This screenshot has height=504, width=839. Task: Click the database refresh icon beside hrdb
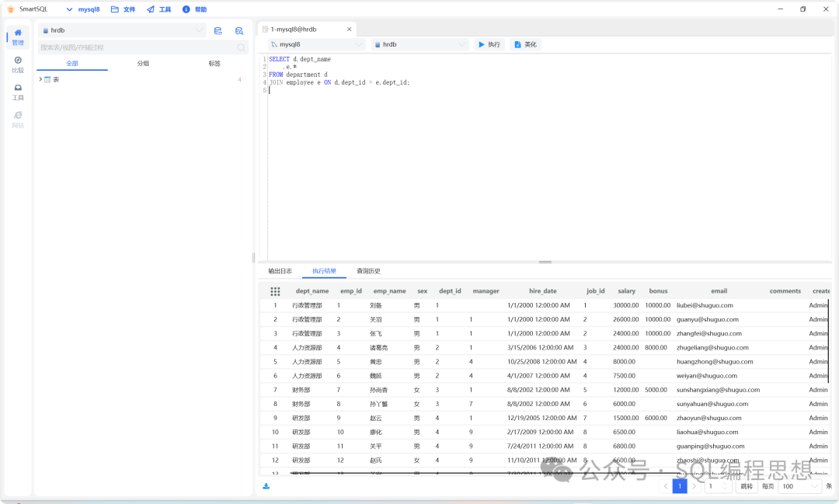218,31
